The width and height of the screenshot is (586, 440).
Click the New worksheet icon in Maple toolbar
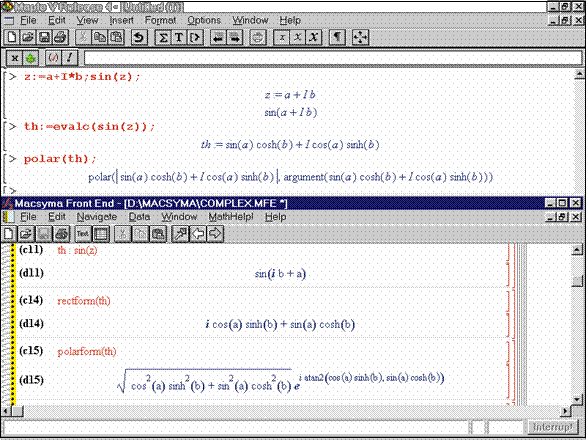12,37
